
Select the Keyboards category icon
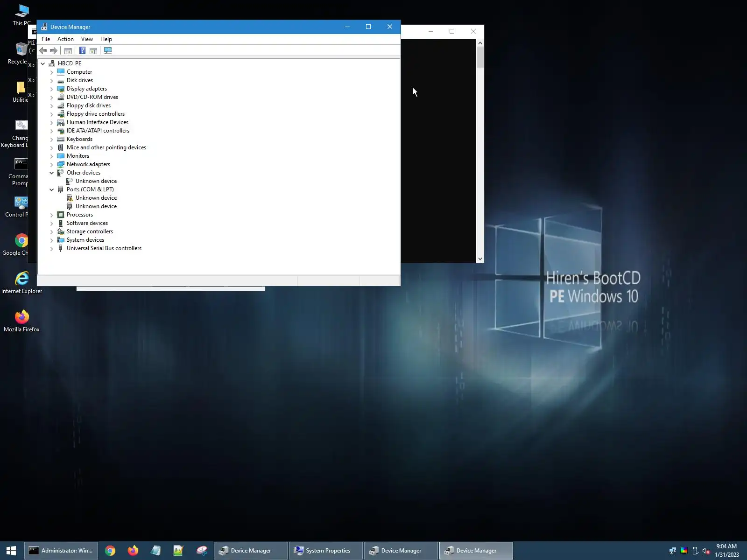click(61, 139)
